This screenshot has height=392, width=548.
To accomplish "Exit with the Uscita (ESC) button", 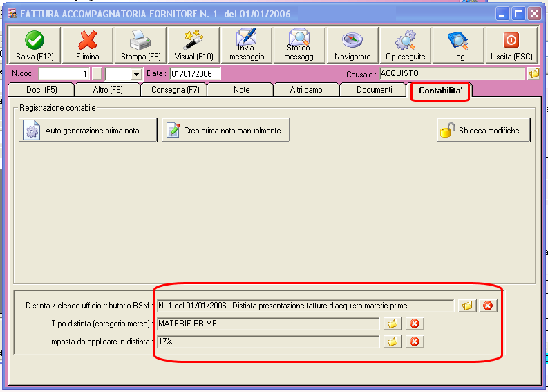I will coord(511,46).
